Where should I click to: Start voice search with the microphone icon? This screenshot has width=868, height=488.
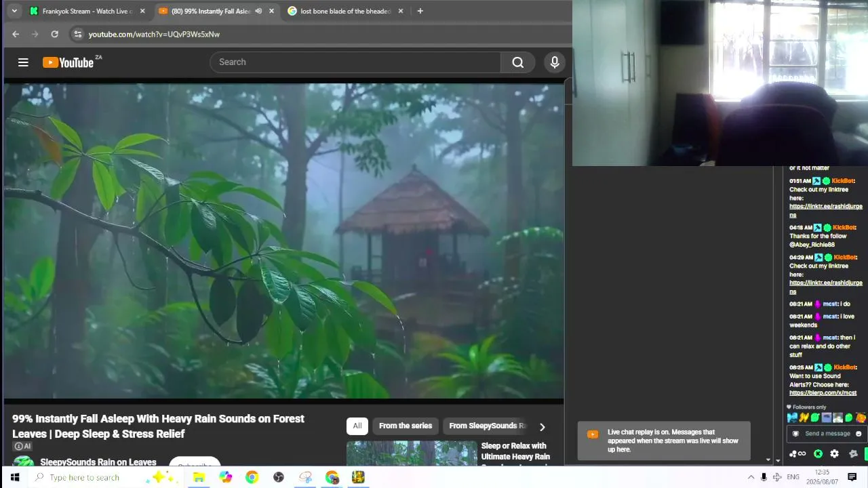click(555, 62)
